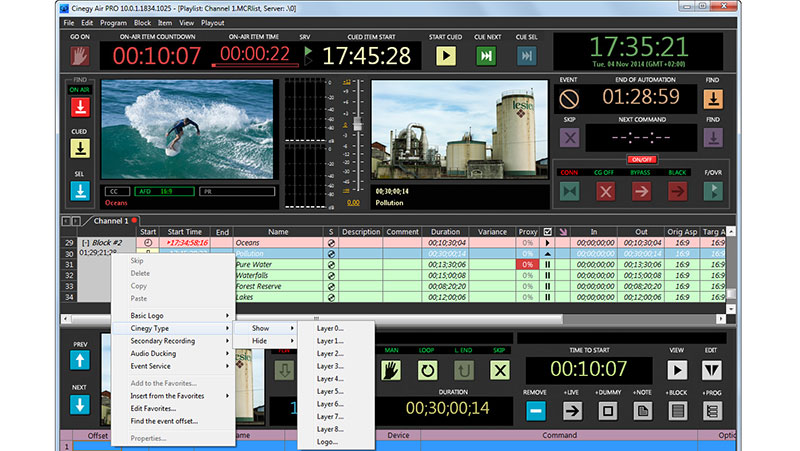
Task: Click the START CUED play button
Action: point(445,56)
